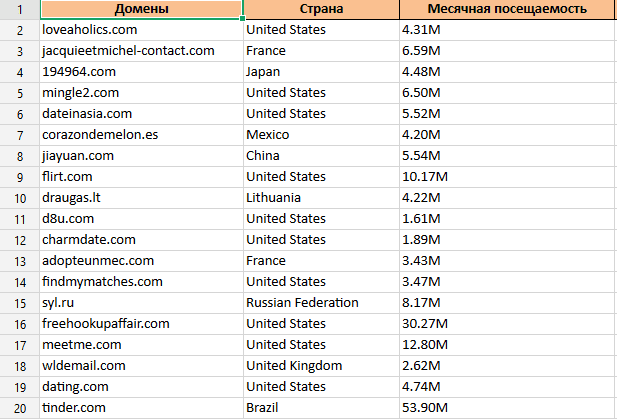617x419 pixels.
Task: Click the findmymatches.com cell
Action: click(141, 282)
